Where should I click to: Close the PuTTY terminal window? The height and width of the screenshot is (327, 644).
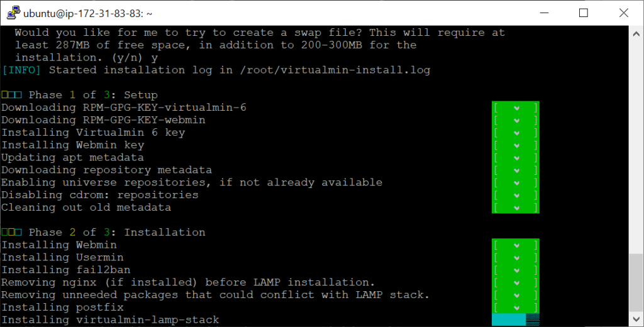coord(623,13)
